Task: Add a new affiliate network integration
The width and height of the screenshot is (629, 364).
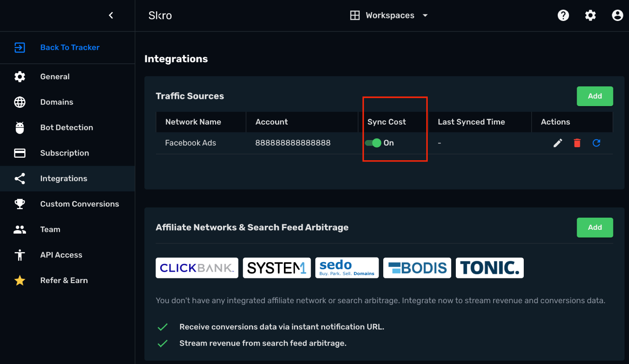Action: pyautogui.click(x=595, y=227)
